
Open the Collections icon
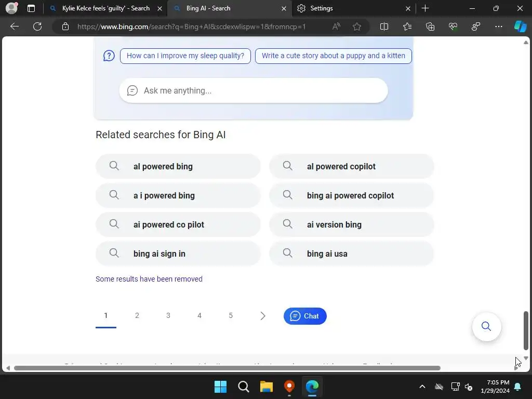click(430, 26)
